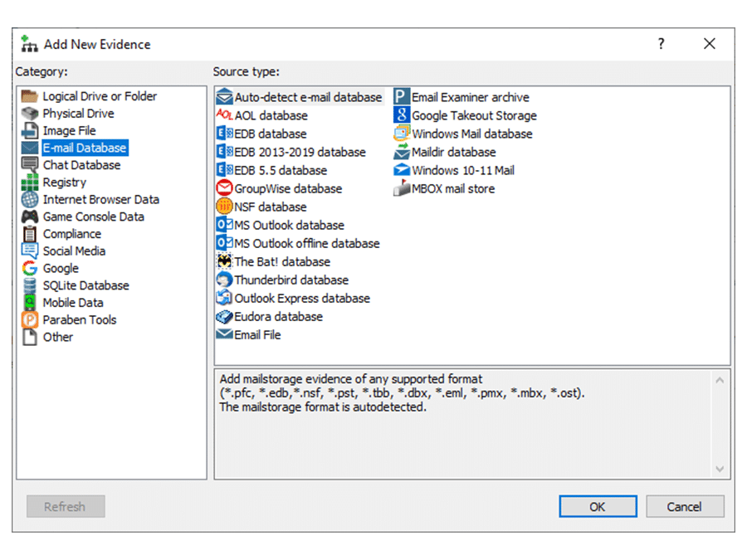Viewport: 747px width, 560px height.
Task: Select Windows 10-11 Mail source
Action: click(462, 170)
